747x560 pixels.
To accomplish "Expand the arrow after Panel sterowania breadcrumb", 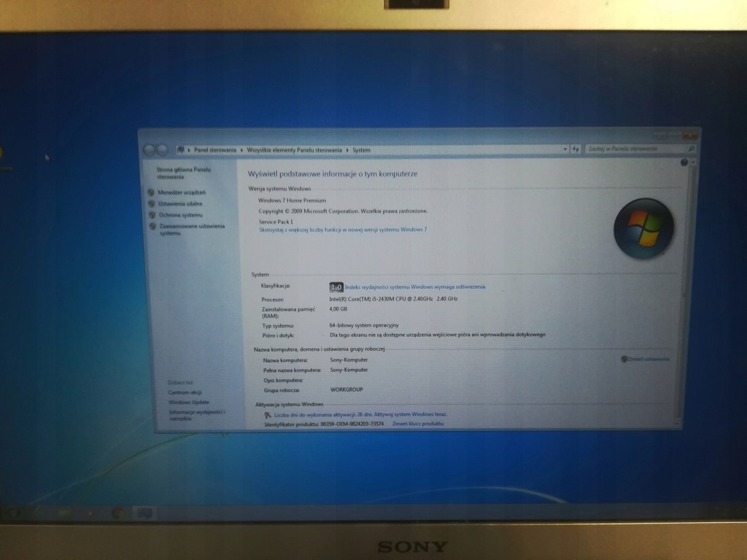I will click(x=241, y=150).
